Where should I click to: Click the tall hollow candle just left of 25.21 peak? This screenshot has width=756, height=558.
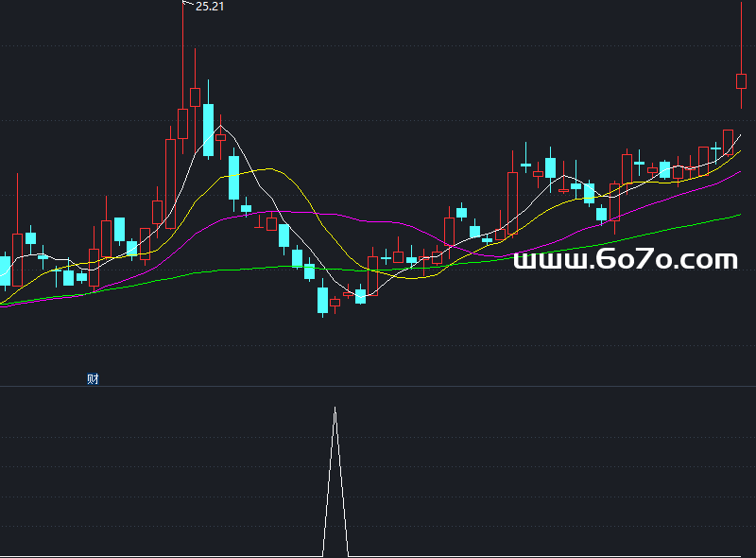tap(170, 180)
